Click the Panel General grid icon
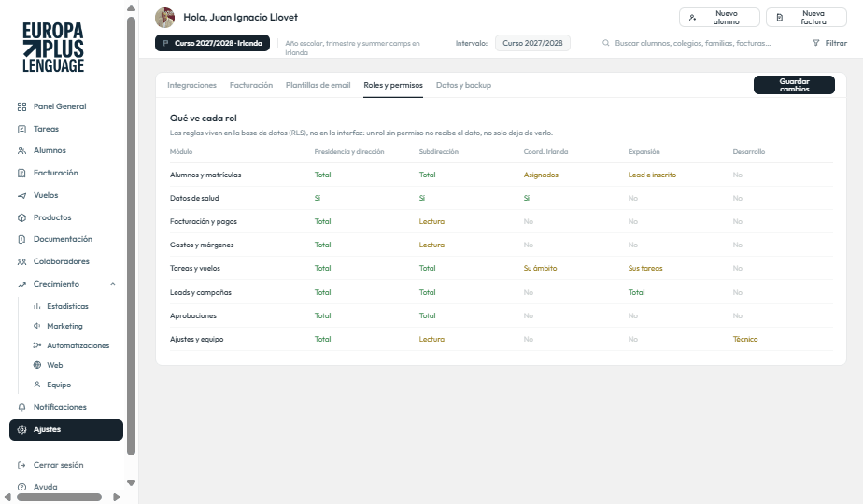 (x=22, y=106)
